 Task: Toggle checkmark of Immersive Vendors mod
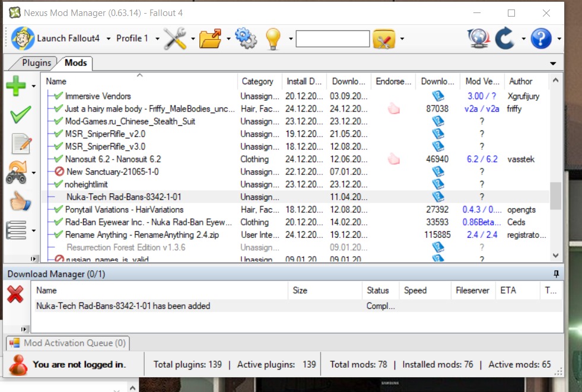[x=58, y=96]
